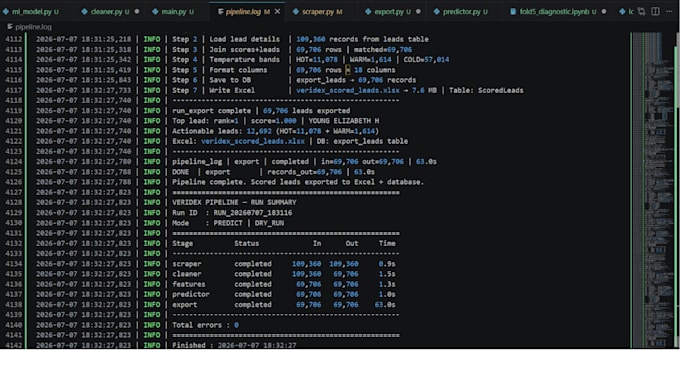The image size is (680, 387).
Task: Click the Open Changes compare icon
Action: [641, 11]
